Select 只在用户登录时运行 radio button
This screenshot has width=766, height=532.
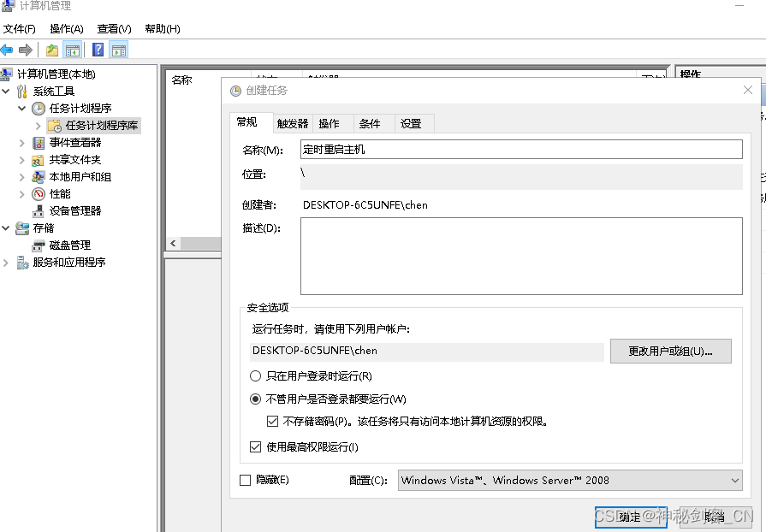(256, 375)
